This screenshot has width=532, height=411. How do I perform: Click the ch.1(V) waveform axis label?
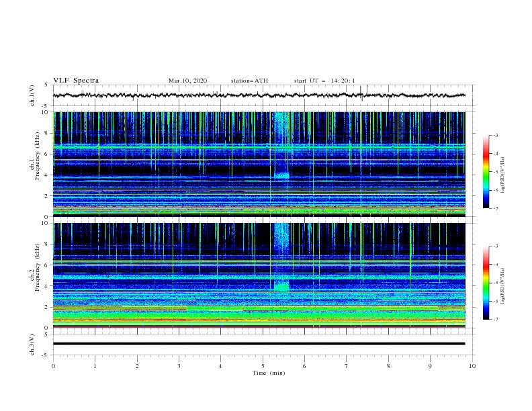32,95
